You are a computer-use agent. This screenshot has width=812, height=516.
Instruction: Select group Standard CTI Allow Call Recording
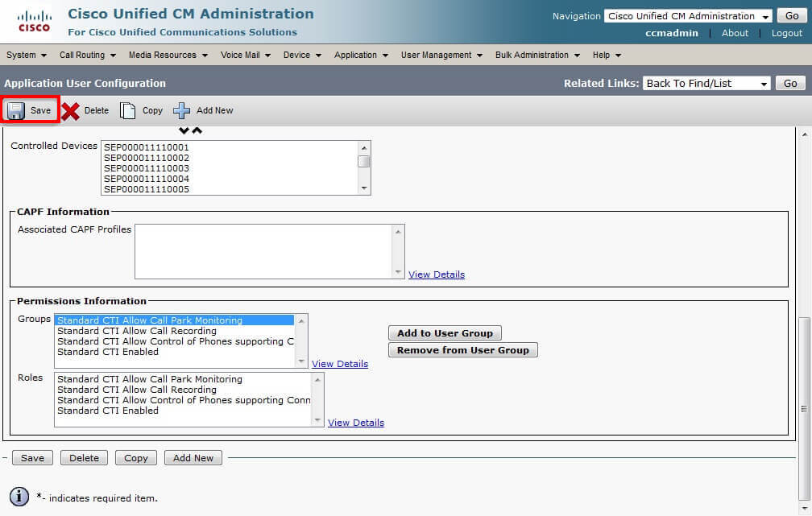(137, 331)
